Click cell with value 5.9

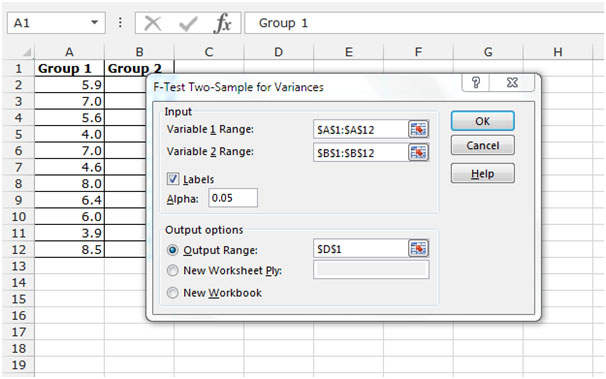[x=70, y=85]
